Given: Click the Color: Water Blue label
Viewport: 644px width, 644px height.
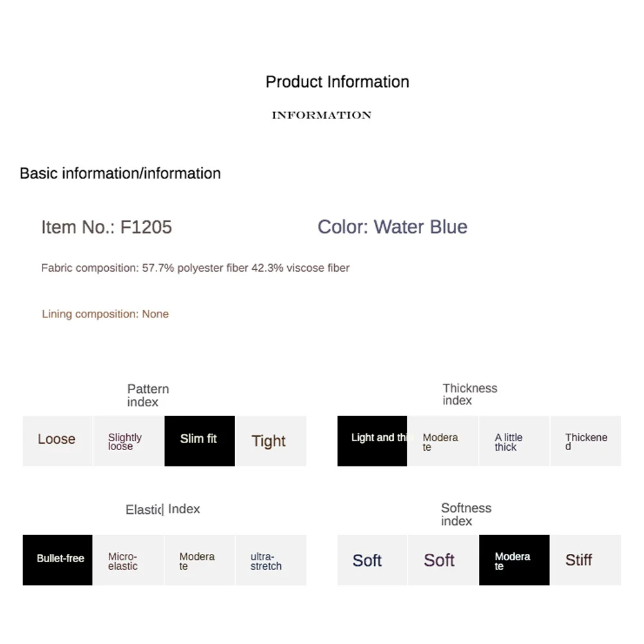Looking at the screenshot, I should 392,227.
